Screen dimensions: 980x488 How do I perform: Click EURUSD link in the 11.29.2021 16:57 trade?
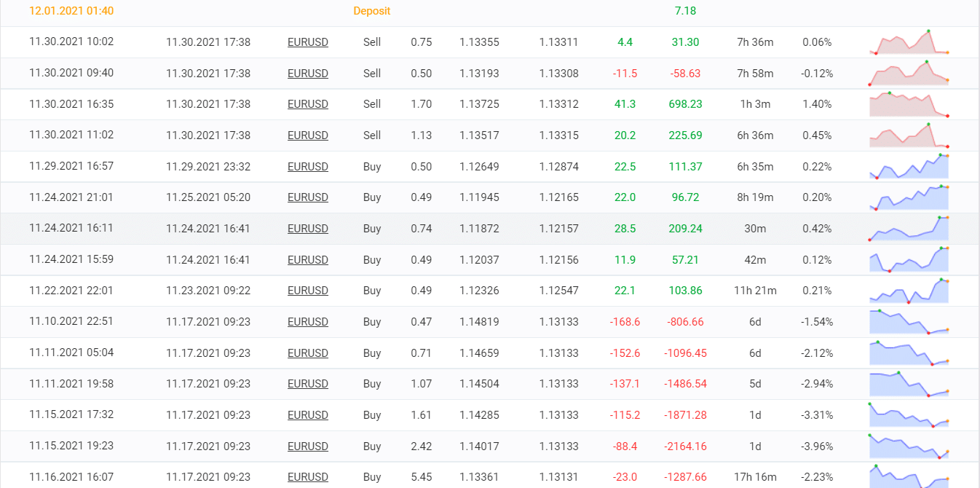pos(307,167)
